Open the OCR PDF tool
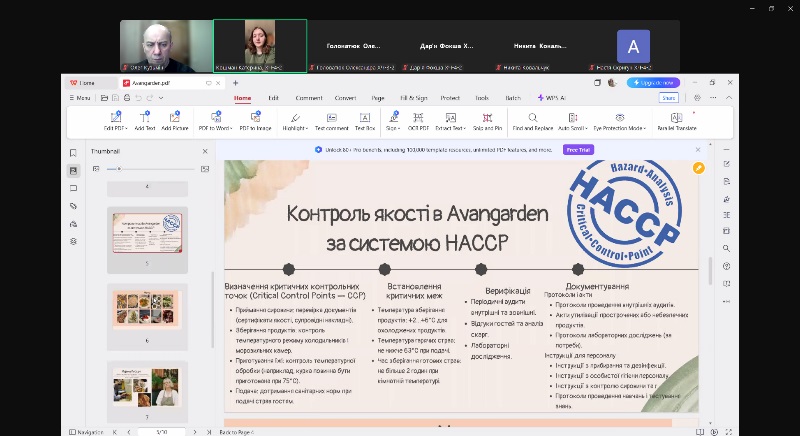 [x=419, y=121]
